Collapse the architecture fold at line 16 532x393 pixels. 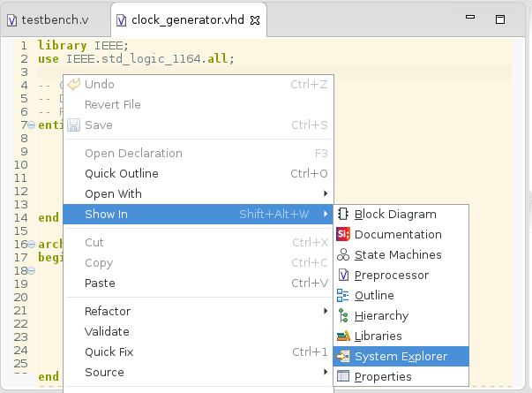(31, 245)
